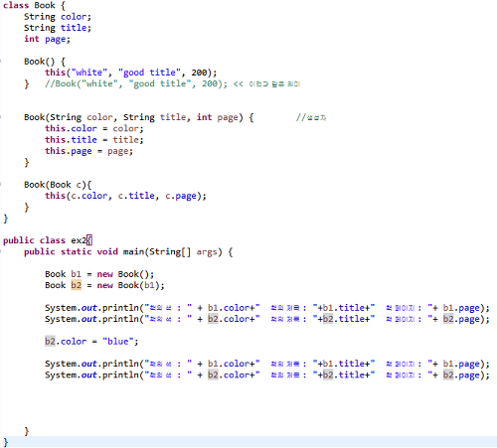Click the this("white", "good title", 200); call
This screenshot has width=497, height=448.
coord(131,73)
